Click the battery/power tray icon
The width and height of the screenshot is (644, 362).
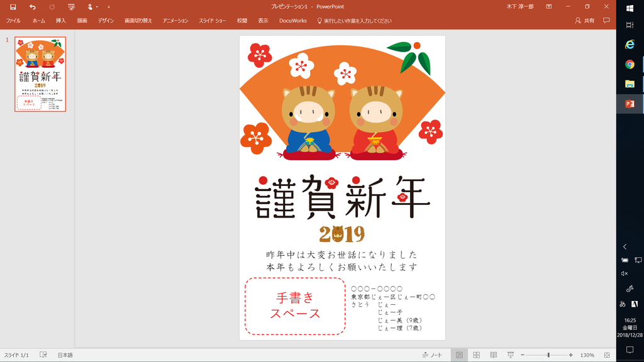coord(625,260)
